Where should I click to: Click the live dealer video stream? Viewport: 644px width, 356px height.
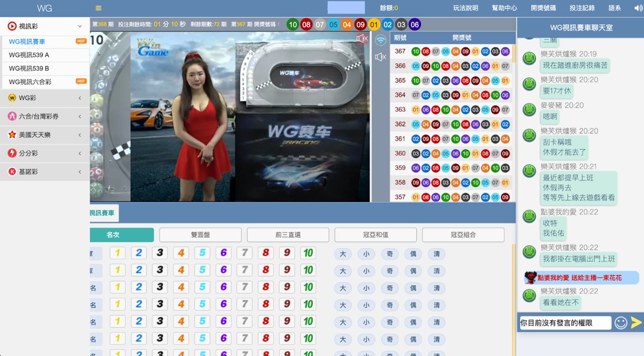230,118
